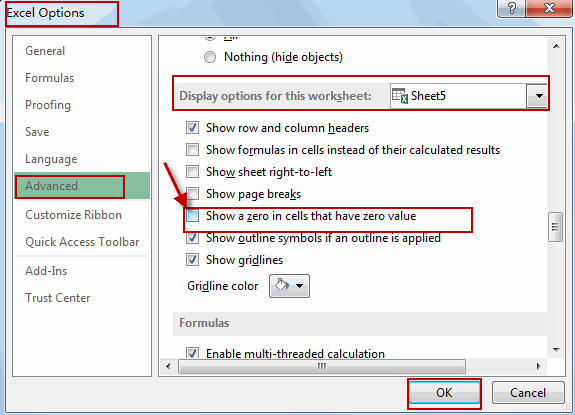Click the horizontal scrollbar right arrow

[539, 366]
